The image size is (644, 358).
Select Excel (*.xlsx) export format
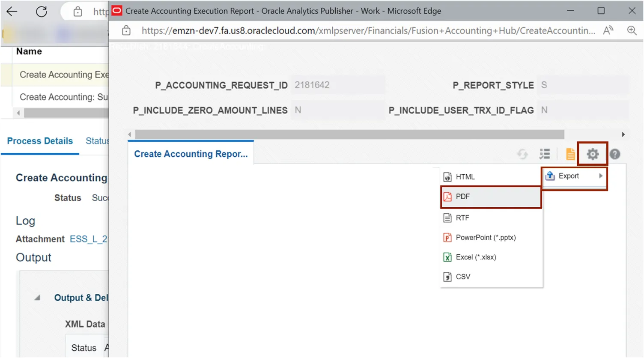coord(491,257)
